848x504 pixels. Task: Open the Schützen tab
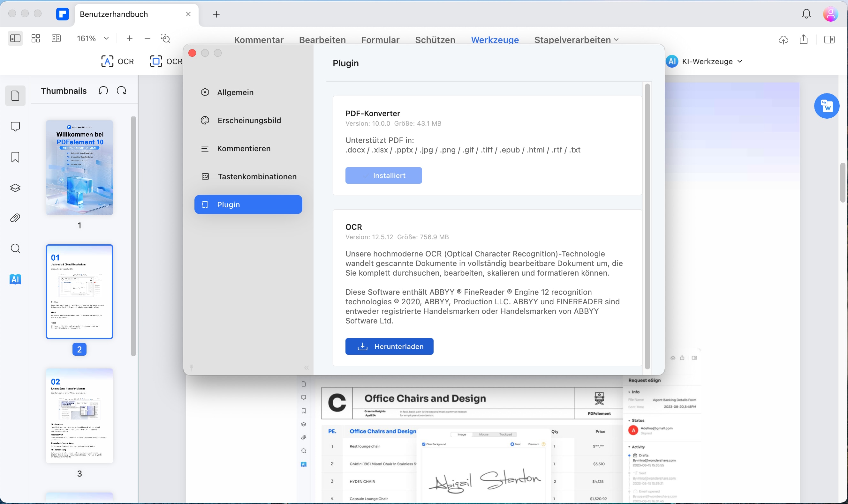point(435,40)
